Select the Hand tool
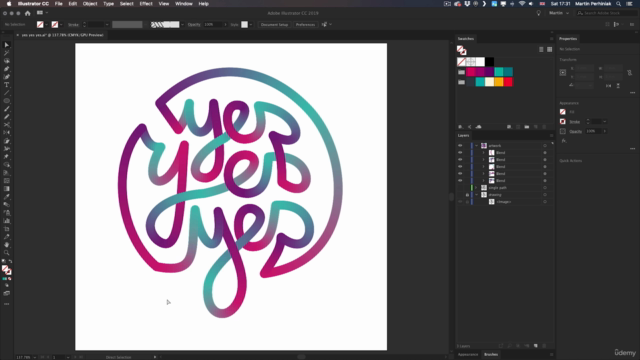Image resolution: width=640 pixels, height=360 pixels. pos(7,245)
